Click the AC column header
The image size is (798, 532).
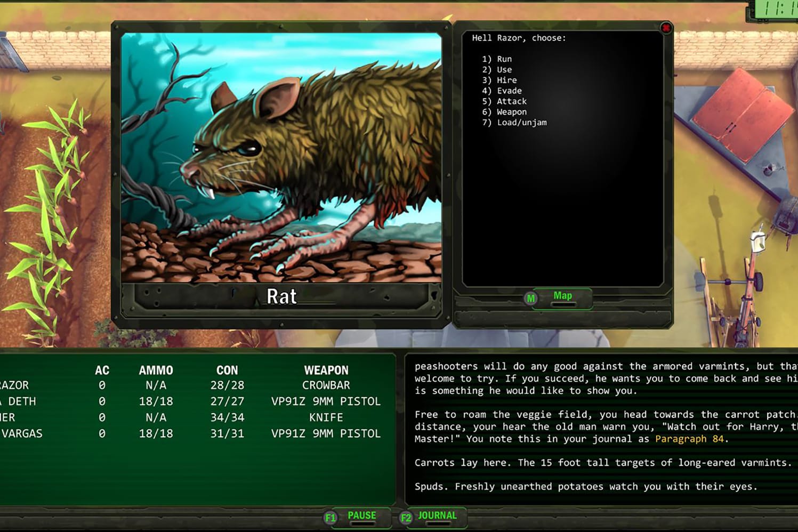(102, 370)
